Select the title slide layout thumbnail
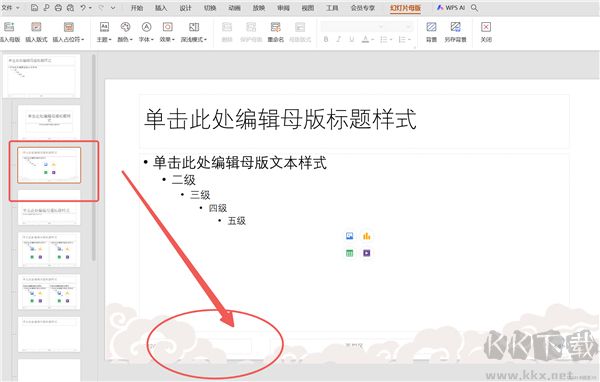600x382 pixels. [49, 122]
